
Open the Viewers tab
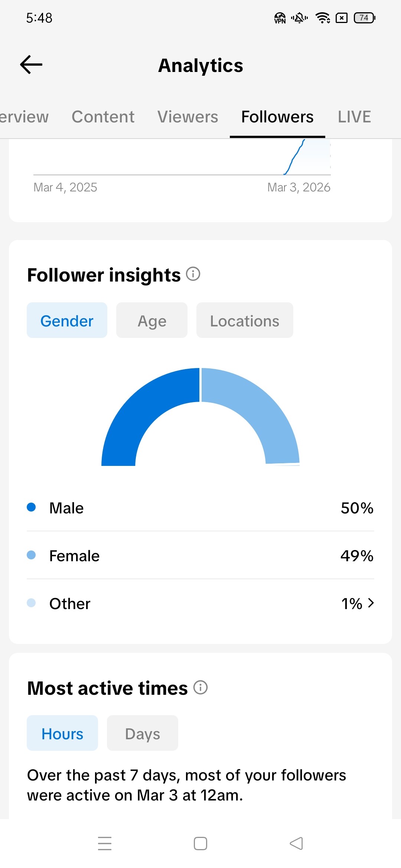coord(188,117)
